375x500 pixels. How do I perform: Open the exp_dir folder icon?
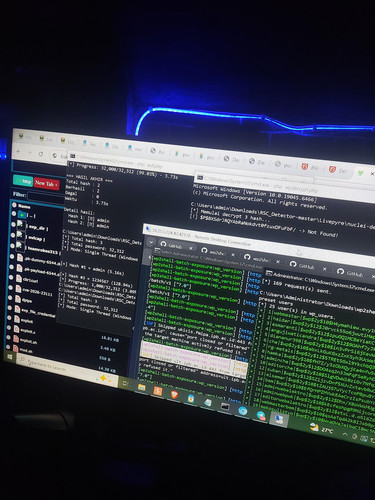[21, 224]
